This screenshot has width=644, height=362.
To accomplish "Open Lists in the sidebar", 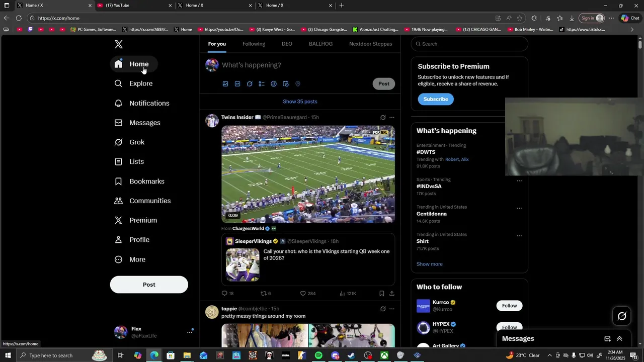I will pos(129,162).
